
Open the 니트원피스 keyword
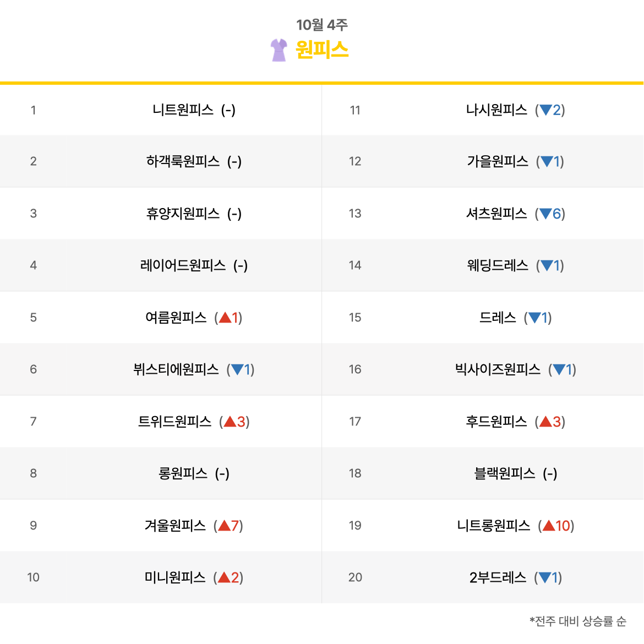[x=183, y=110]
